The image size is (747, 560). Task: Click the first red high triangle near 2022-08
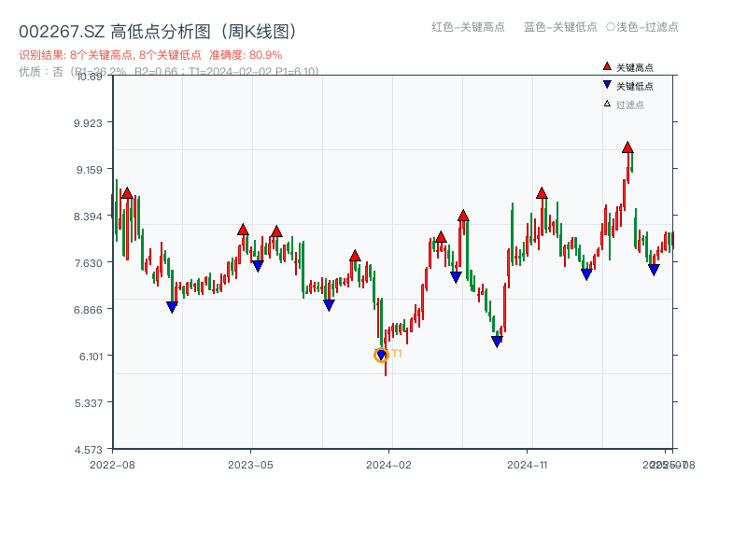(127, 193)
